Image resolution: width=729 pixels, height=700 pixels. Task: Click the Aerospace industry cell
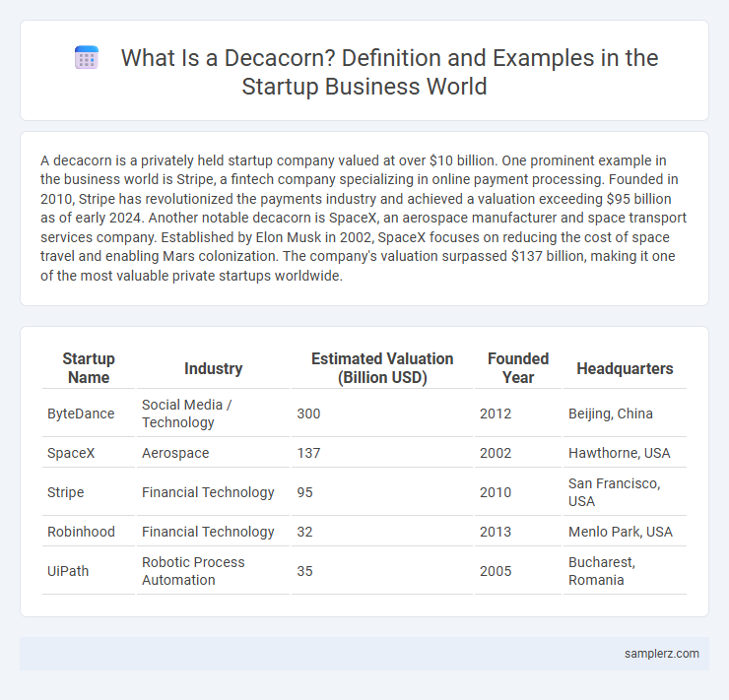pos(213,453)
